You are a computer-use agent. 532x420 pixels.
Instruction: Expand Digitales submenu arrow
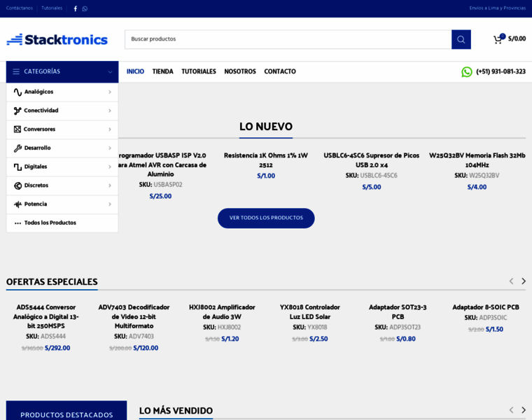pyautogui.click(x=110, y=167)
